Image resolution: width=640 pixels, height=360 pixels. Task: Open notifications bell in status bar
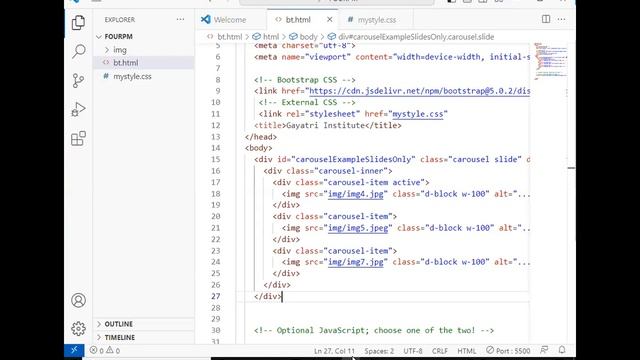point(562,350)
